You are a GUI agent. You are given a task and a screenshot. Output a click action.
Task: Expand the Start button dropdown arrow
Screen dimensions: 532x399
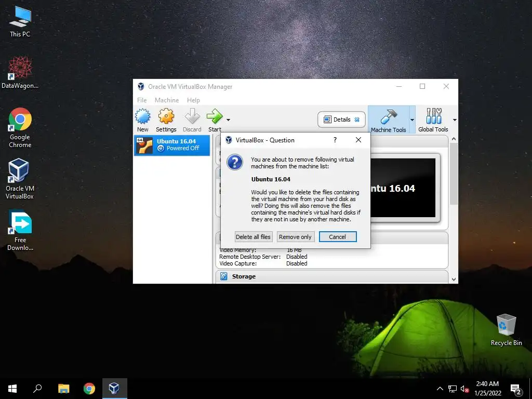(x=229, y=120)
